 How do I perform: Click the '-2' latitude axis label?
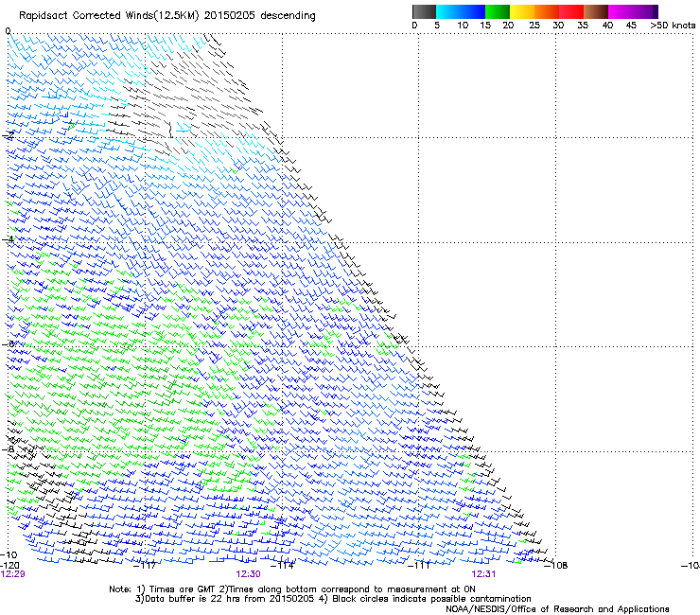click(x=8, y=135)
